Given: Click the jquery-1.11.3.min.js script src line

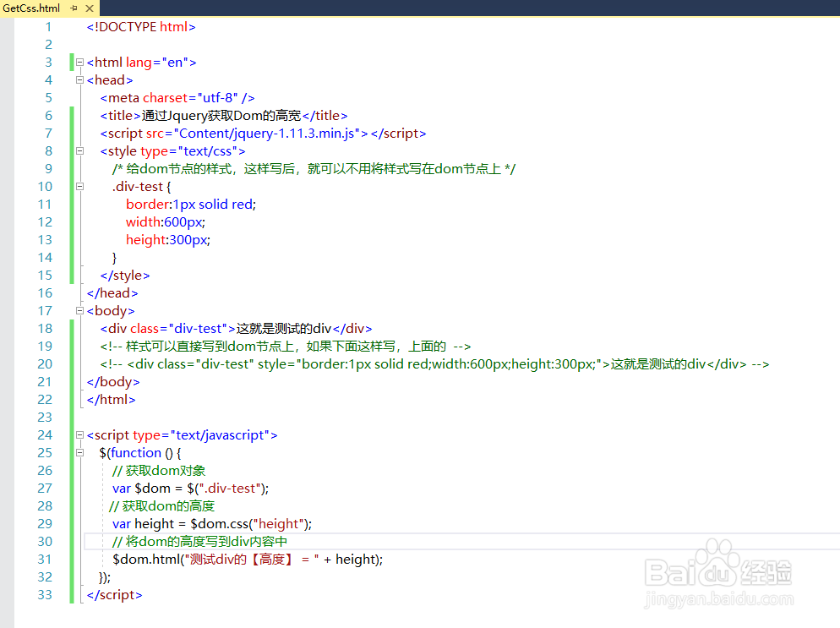Looking at the screenshot, I should pos(263,134).
